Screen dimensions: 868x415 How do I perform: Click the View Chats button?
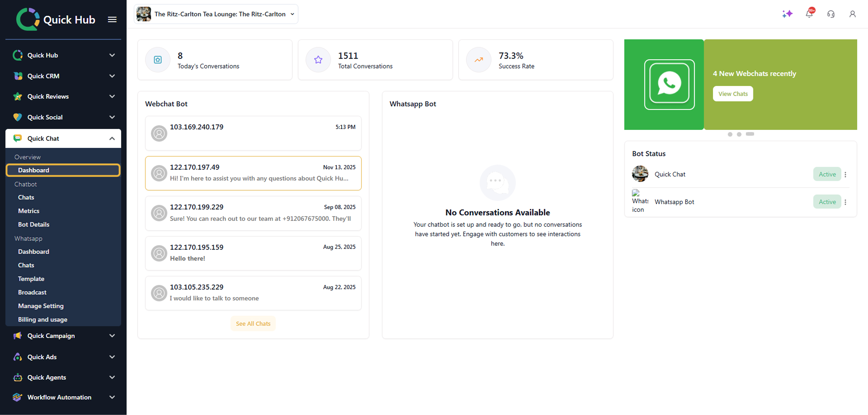(x=733, y=94)
